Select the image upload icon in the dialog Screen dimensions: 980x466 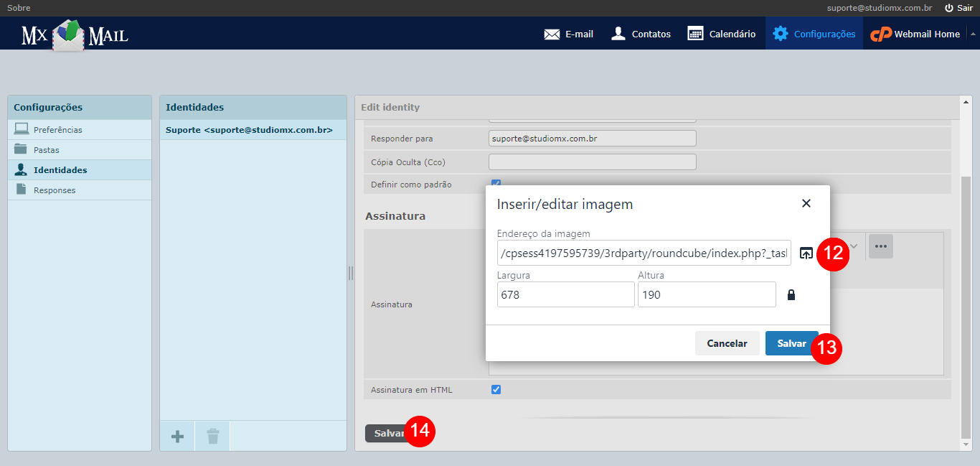806,253
